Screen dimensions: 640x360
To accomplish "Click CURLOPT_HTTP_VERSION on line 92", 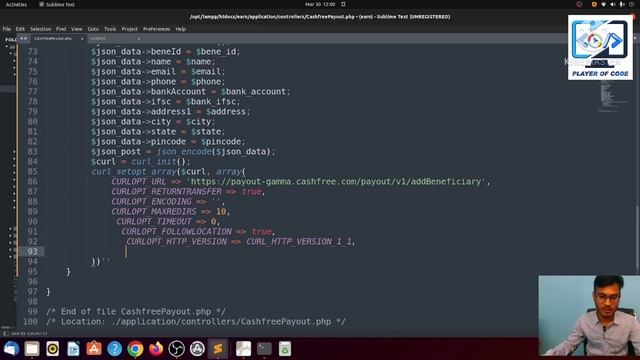I will click(x=176, y=242).
